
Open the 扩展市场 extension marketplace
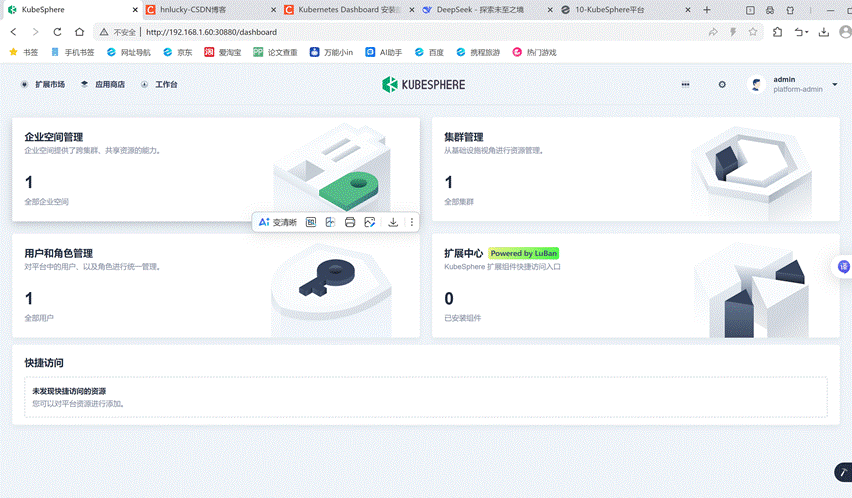coord(43,84)
